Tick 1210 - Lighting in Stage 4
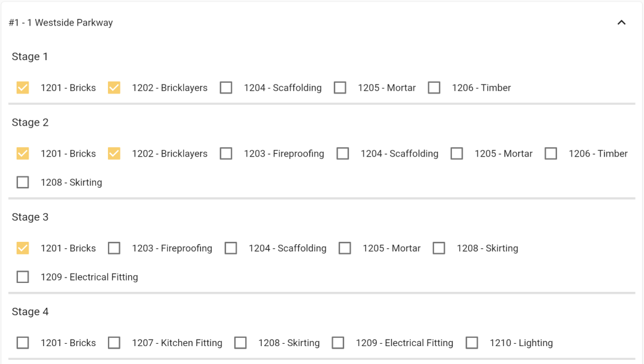 click(x=472, y=343)
